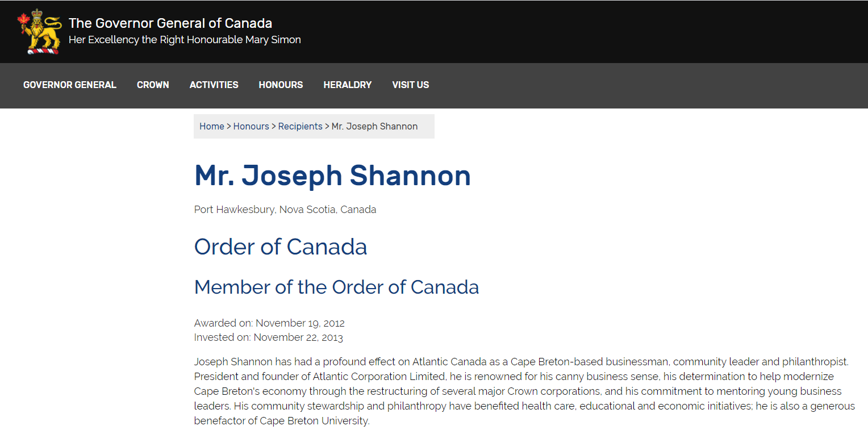Follow the Home breadcrumb link
The height and width of the screenshot is (434, 868).
[x=212, y=126]
